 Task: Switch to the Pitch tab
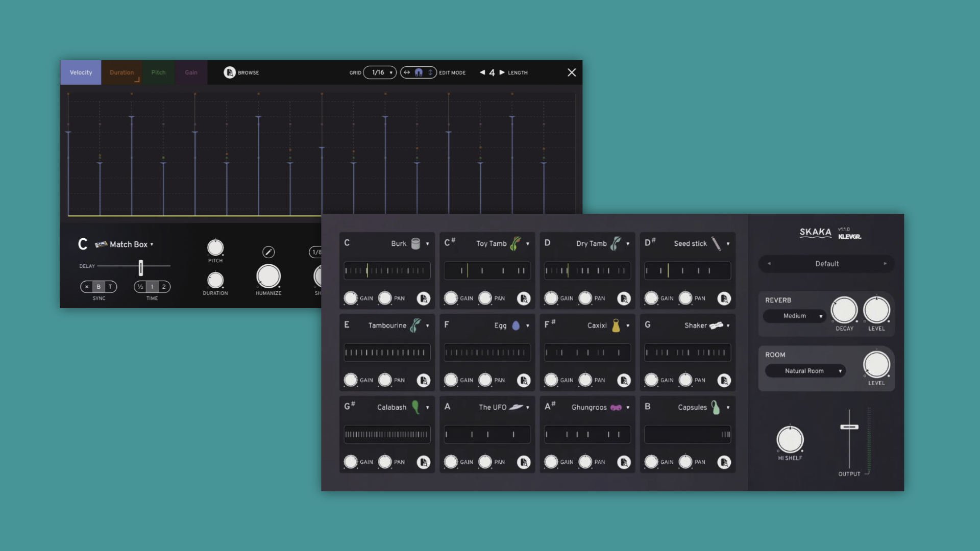158,72
